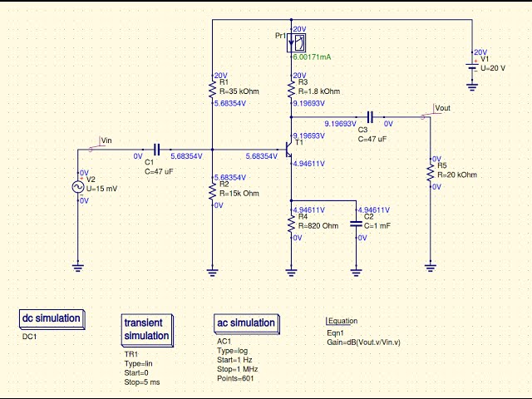
Task: Click the Type=log parameter
Action: (x=233, y=351)
